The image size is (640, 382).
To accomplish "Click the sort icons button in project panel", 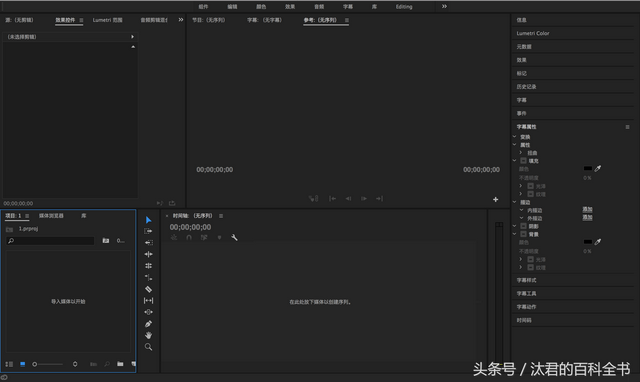I will [x=75, y=364].
